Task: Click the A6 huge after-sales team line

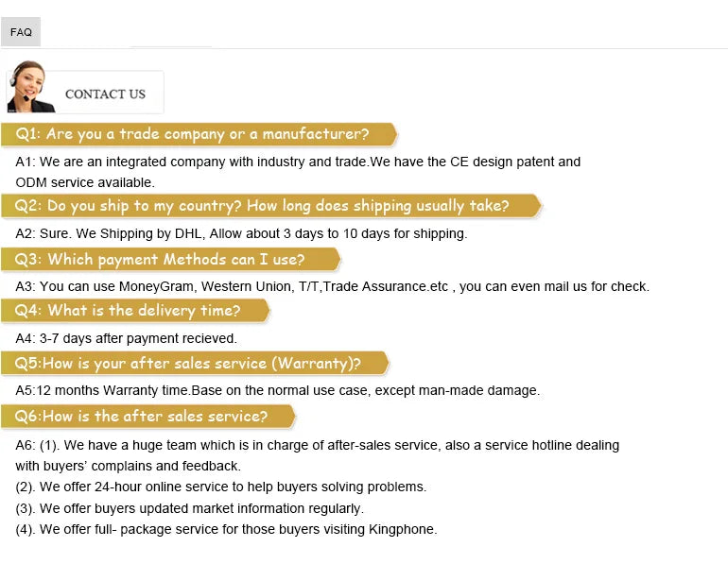Action: pos(317,445)
